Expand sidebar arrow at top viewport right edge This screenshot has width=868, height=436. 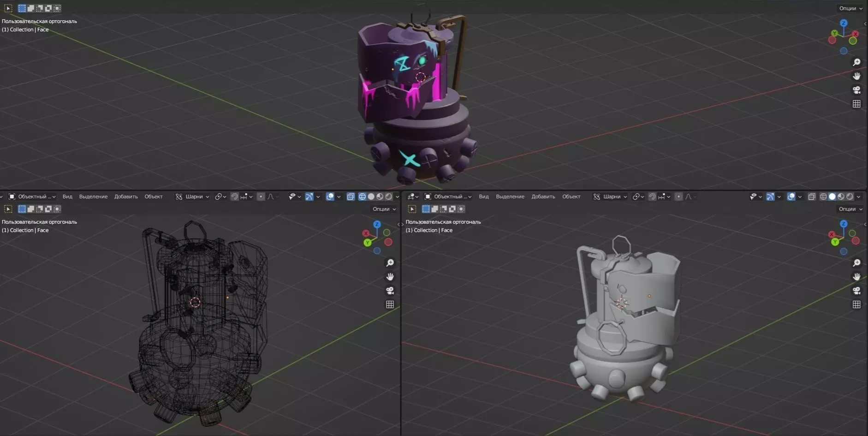865,23
